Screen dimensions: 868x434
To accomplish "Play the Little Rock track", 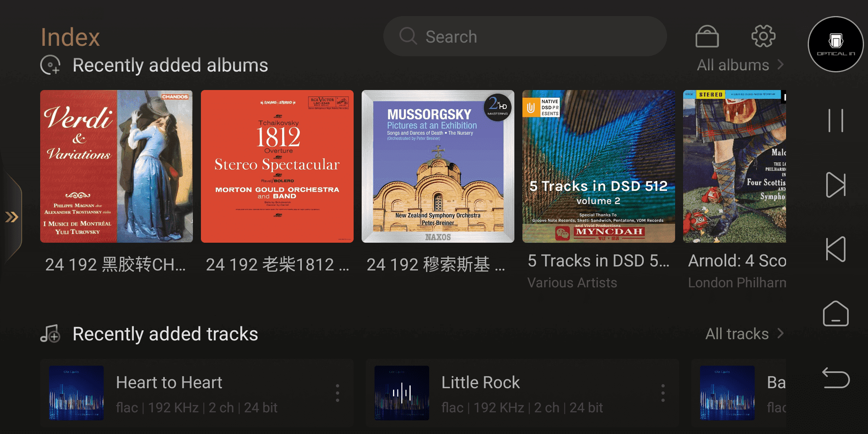I will click(x=522, y=393).
